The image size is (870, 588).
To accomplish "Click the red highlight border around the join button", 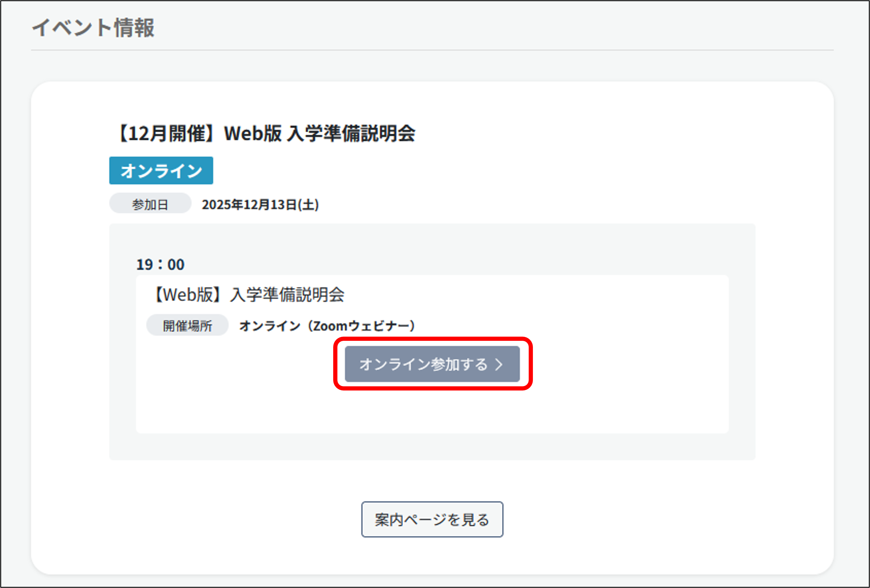I will tap(433, 339).
